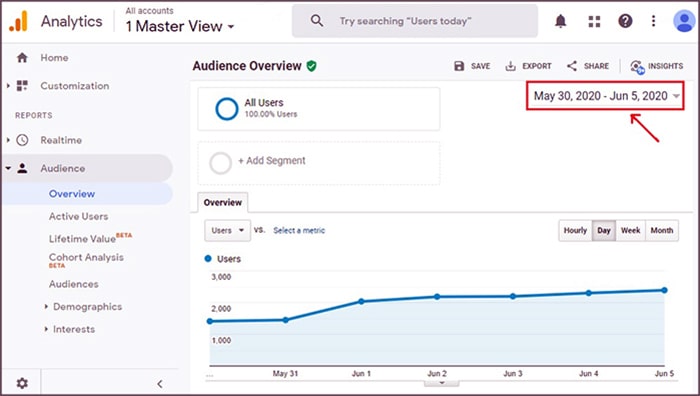Select the Overview tab above the chart
The height and width of the screenshot is (396, 700).
[x=222, y=202]
